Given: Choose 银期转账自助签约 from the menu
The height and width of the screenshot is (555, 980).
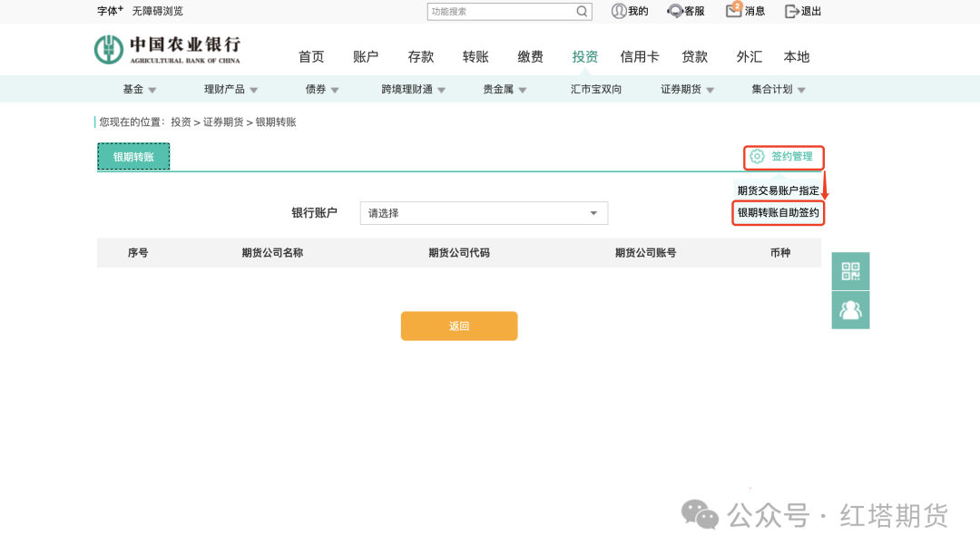Looking at the screenshot, I should coord(778,211).
